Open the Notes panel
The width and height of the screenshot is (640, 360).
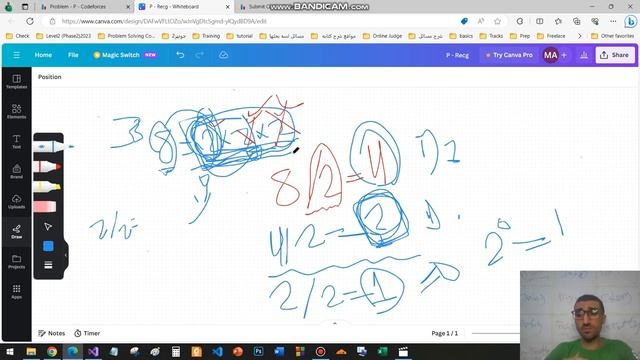51,333
